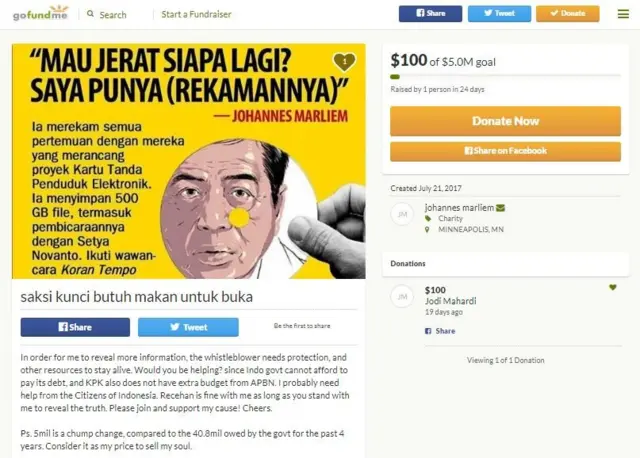Screen dimensions: 640x458
Task: Click the envelope icon to contact organizer
Action: pos(500,208)
